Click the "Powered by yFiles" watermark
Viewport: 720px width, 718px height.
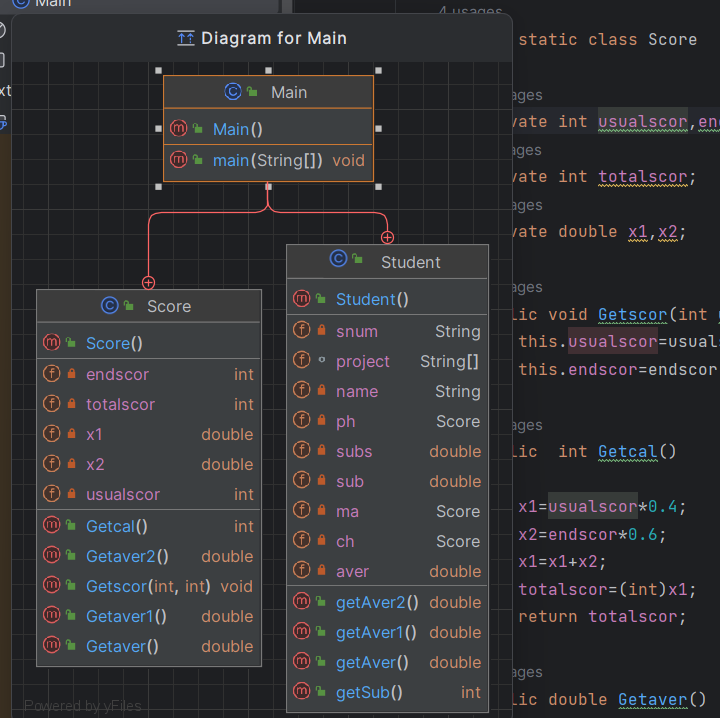click(x=83, y=706)
